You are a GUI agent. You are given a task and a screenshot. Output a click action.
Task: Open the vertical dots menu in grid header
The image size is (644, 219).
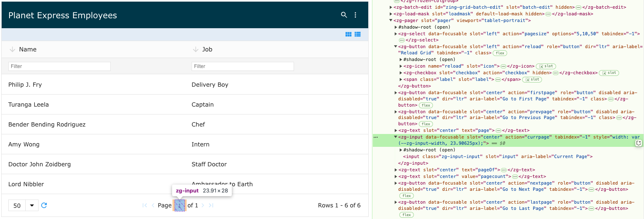tap(355, 15)
